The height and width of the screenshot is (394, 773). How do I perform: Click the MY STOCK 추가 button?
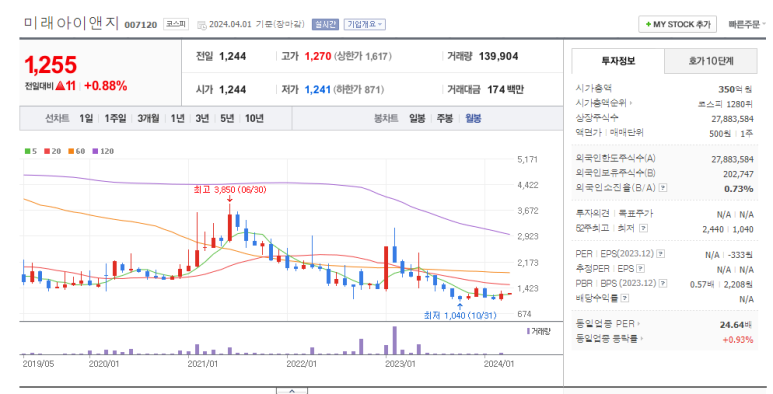[x=678, y=24]
